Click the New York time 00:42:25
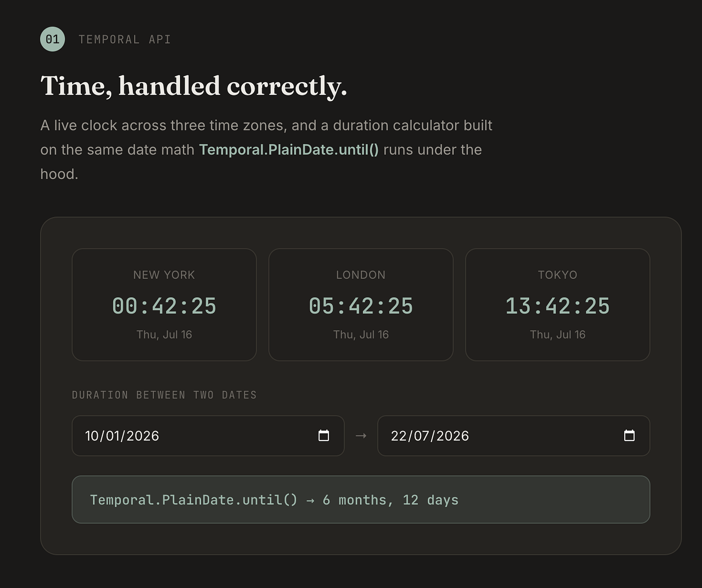 (x=164, y=306)
